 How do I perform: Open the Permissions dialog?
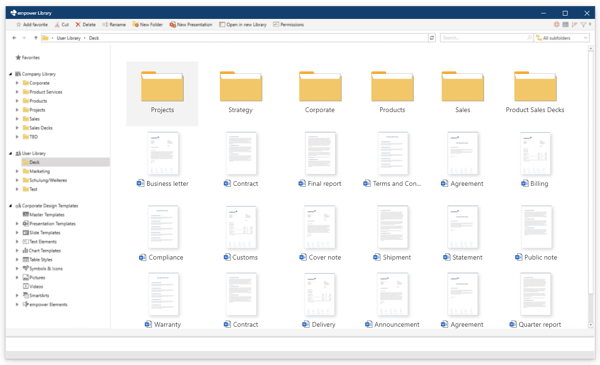288,24
